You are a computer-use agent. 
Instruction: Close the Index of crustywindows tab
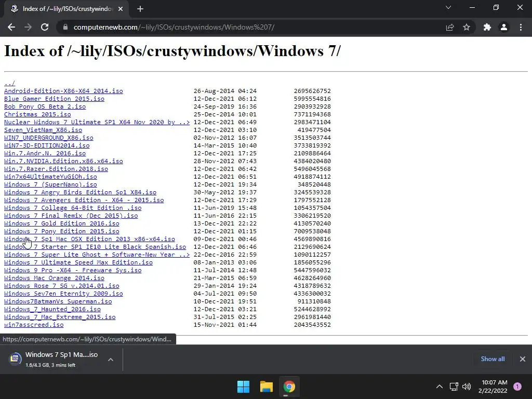(x=121, y=9)
